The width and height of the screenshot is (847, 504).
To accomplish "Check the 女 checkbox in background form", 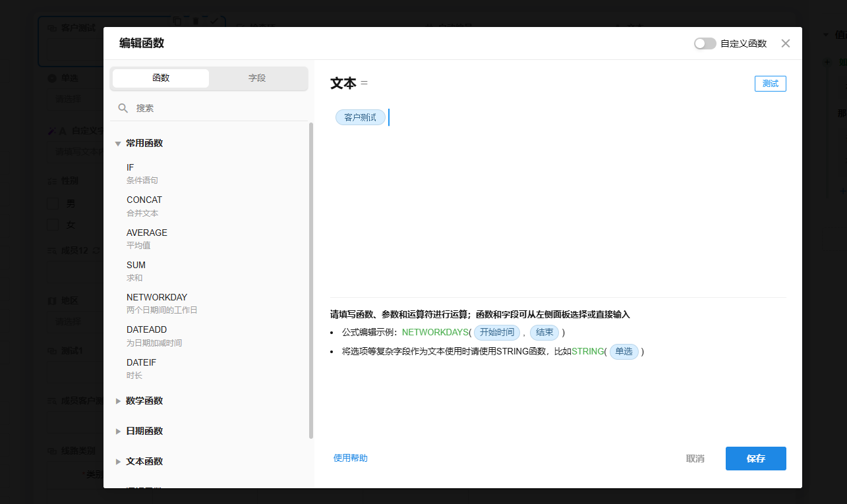I will pos(53,225).
